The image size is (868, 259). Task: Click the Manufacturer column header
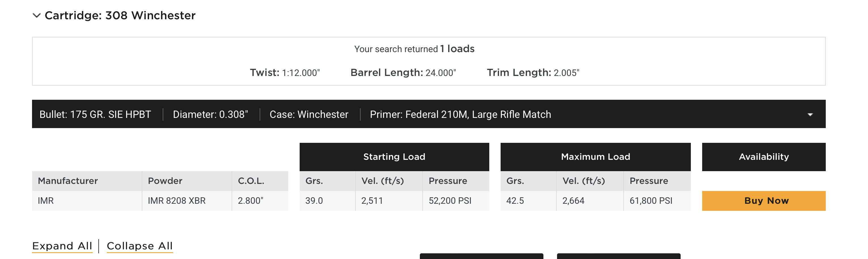68,181
